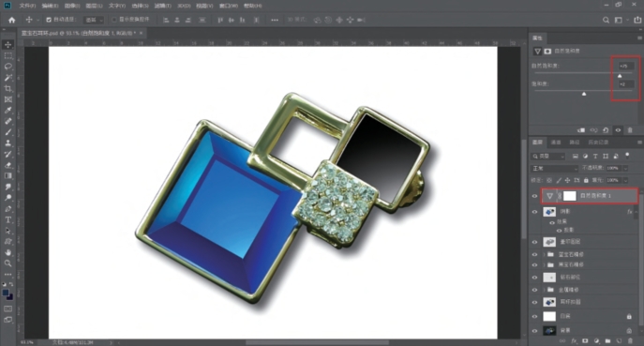Pick the Eyedropper tool
The width and height of the screenshot is (644, 346).
tap(7, 110)
